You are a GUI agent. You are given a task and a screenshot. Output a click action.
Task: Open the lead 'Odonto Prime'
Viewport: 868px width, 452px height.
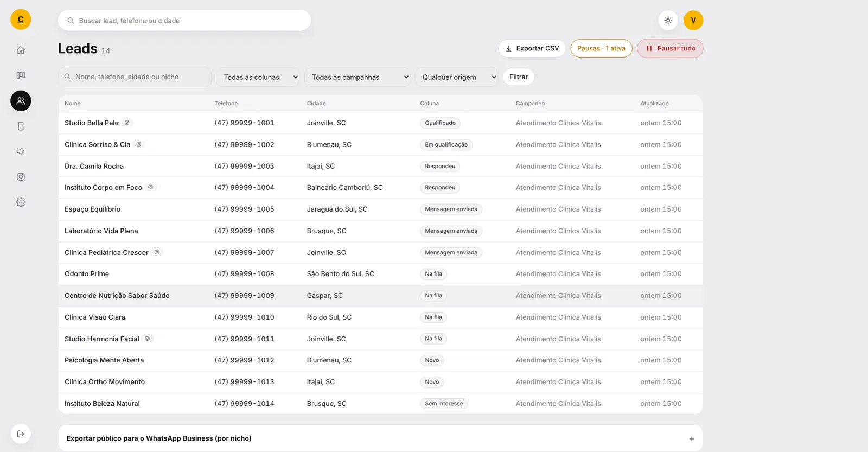pos(87,274)
